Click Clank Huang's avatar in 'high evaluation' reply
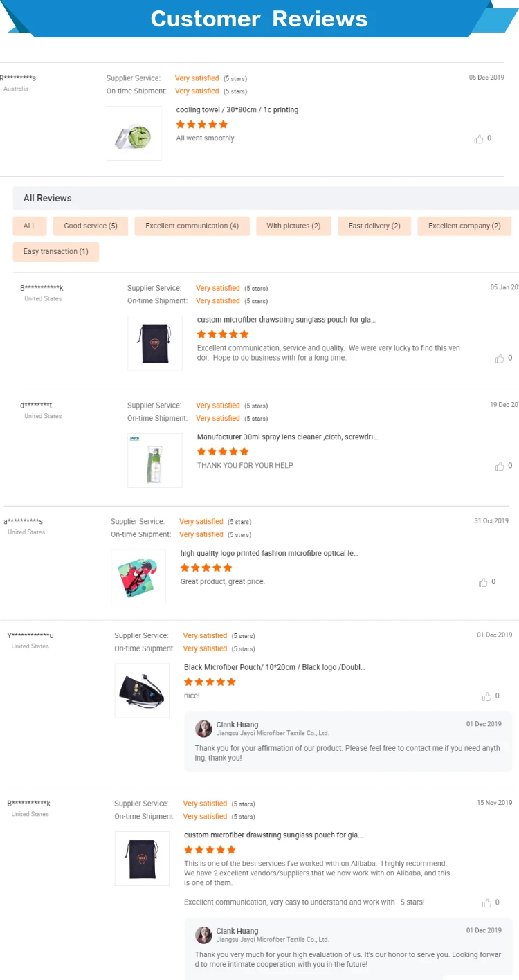The image size is (519, 980). pyautogui.click(x=203, y=935)
